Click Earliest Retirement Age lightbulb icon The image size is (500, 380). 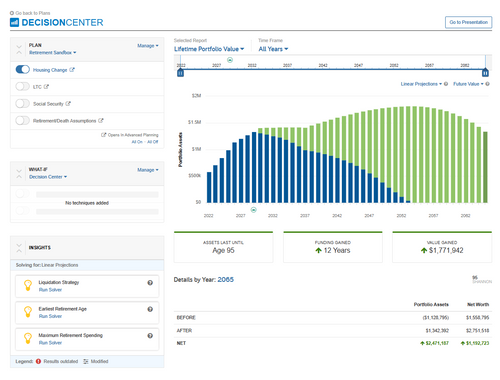coord(28,312)
